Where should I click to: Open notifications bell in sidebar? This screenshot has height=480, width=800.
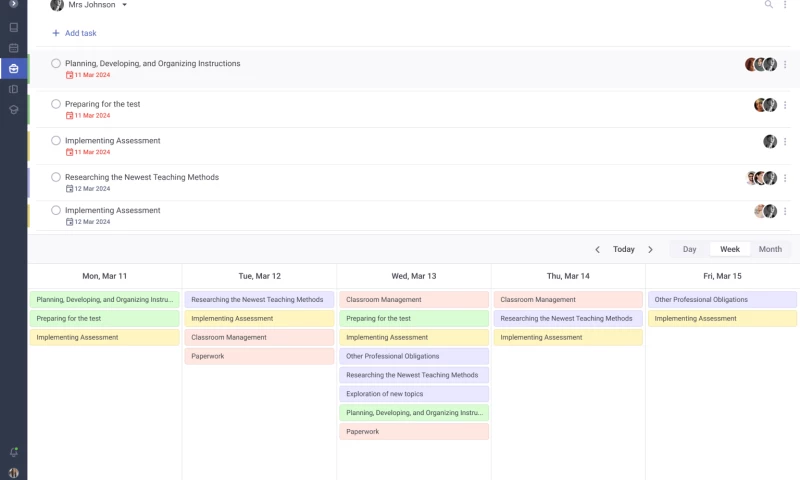14,452
